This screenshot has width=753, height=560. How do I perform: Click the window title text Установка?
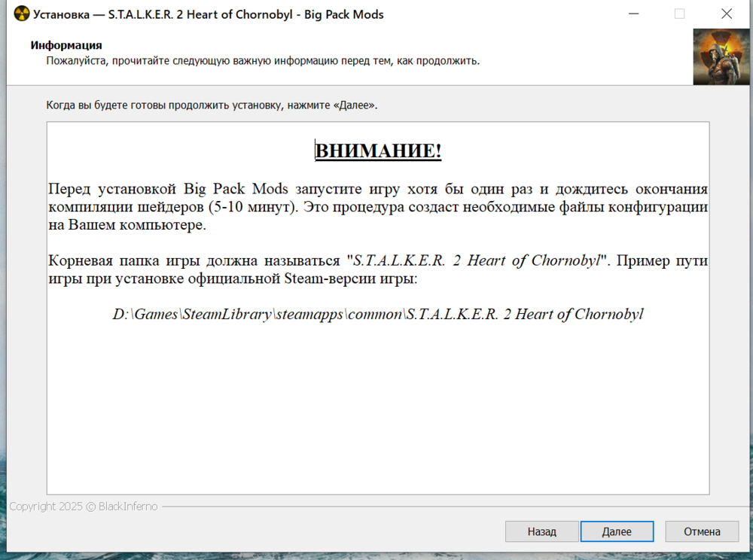click(x=209, y=14)
